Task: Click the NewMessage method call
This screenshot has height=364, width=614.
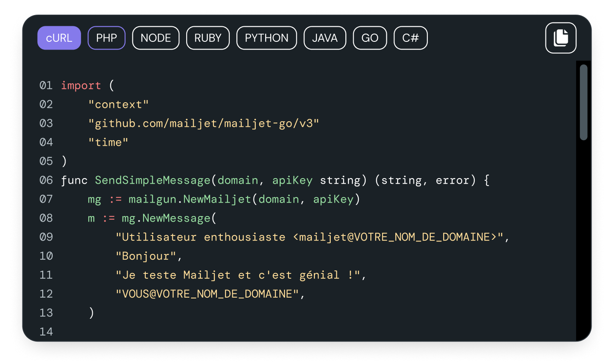Action: [x=176, y=218]
